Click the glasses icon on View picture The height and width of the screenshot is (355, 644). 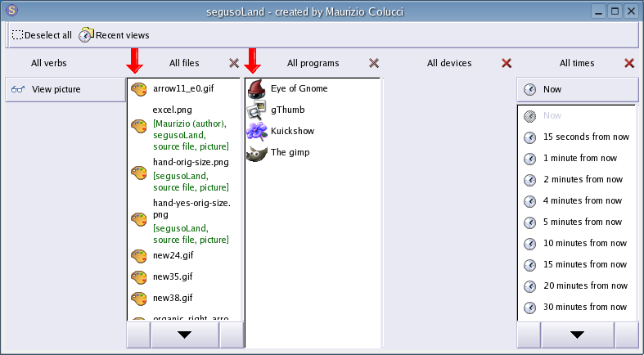pyautogui.click(x=18, y=90)
